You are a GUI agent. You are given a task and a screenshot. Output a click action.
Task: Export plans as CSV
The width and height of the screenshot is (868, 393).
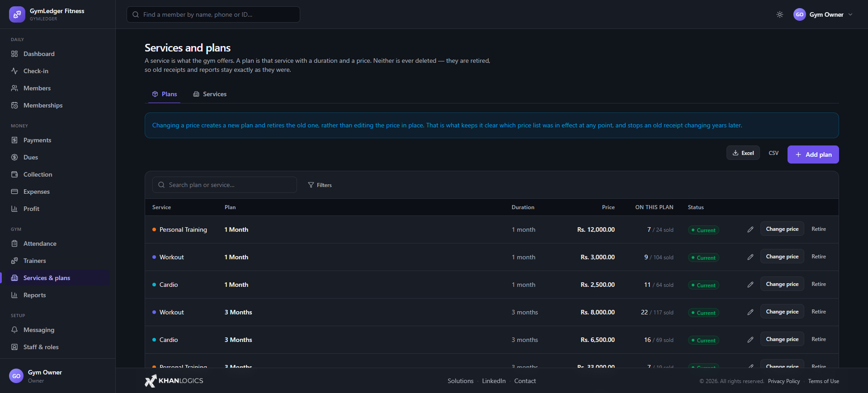774,153
